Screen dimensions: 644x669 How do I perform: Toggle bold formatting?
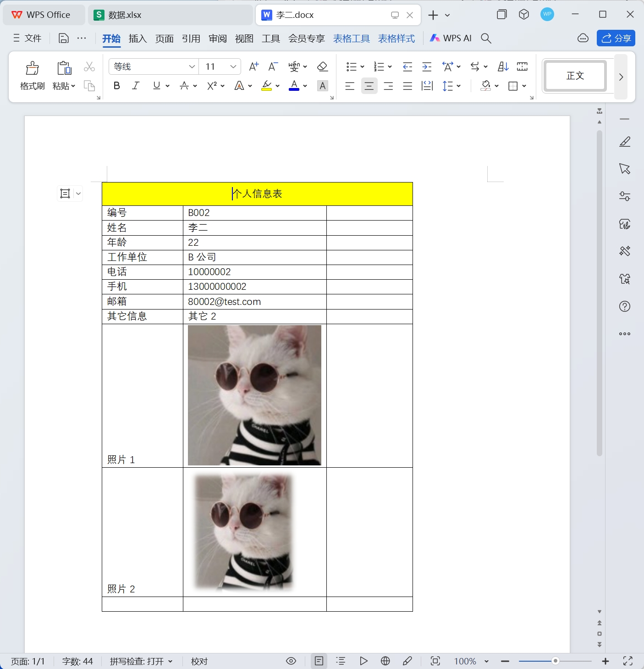[x=116, y=86]
